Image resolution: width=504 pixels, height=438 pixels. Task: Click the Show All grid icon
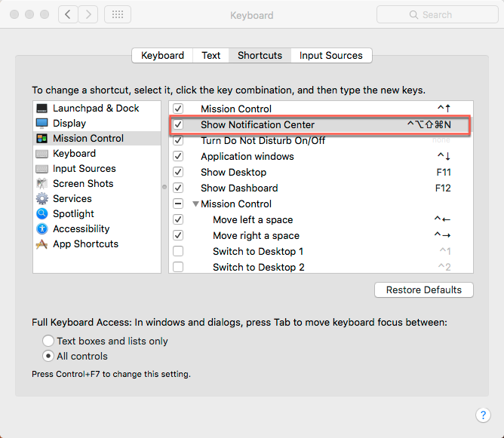click(x=118, y=14)
